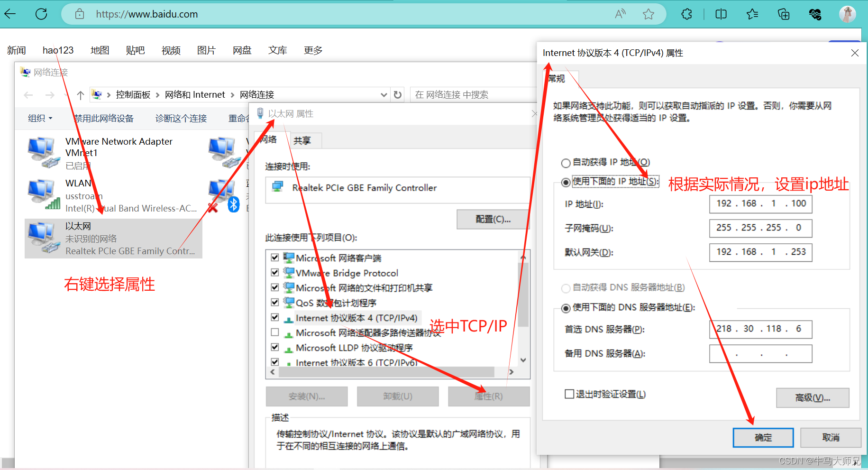Enable the 退出时验证设置 checkbox

point(568,393)
